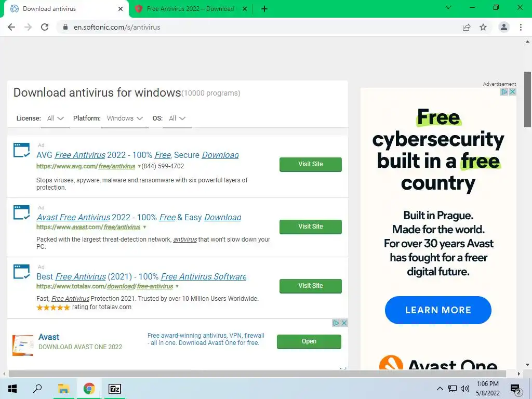The width and height of the screenshot is (532, 399).
Task: Click the AdChoices icon on the Avast banner ad
Action: click(336, 323)
